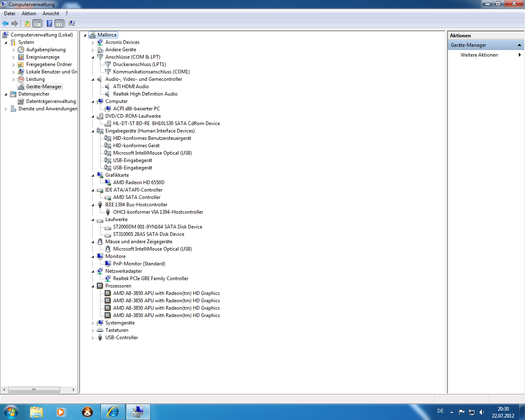
Task: Show hidden tray icons arrow
Action: point(452,412)
